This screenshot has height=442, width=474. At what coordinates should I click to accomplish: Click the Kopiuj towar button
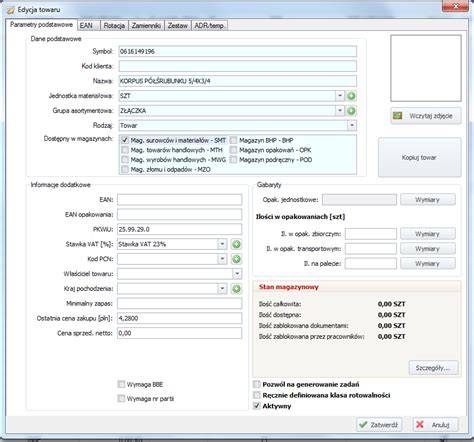click(x=419, y=157)
